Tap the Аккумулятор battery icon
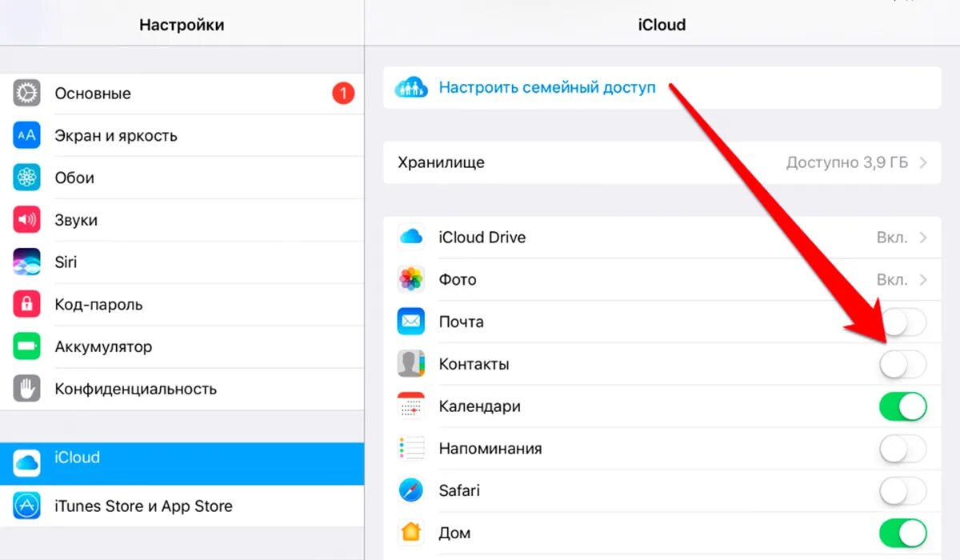The width and height of the screenshot is (960, 560). coord(26,347)
